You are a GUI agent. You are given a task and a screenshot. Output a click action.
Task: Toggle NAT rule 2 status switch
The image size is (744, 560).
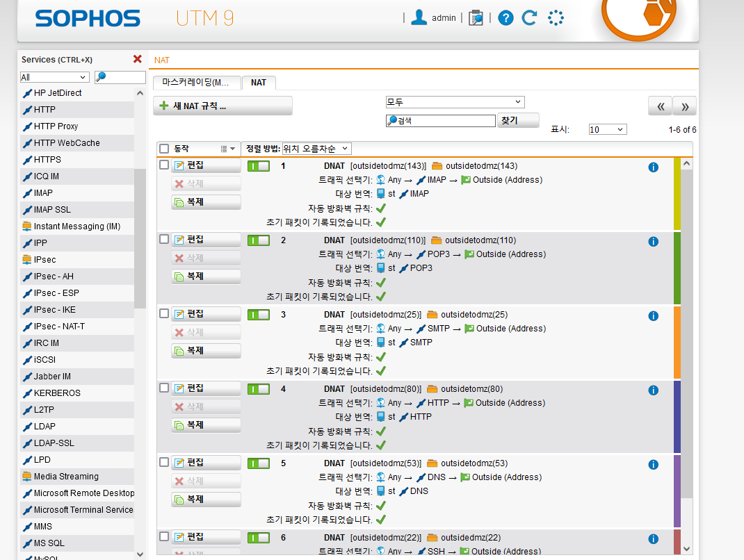point(259,240)
